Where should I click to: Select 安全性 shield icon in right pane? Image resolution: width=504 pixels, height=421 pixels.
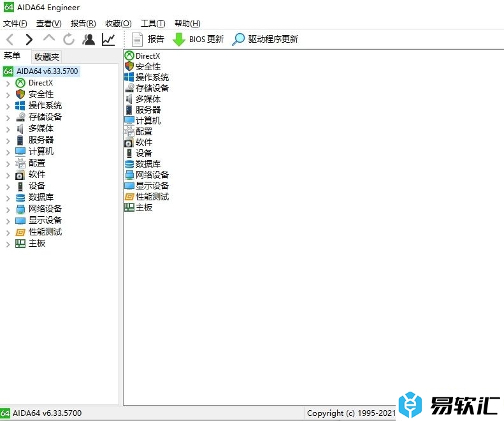coord(129,66)
